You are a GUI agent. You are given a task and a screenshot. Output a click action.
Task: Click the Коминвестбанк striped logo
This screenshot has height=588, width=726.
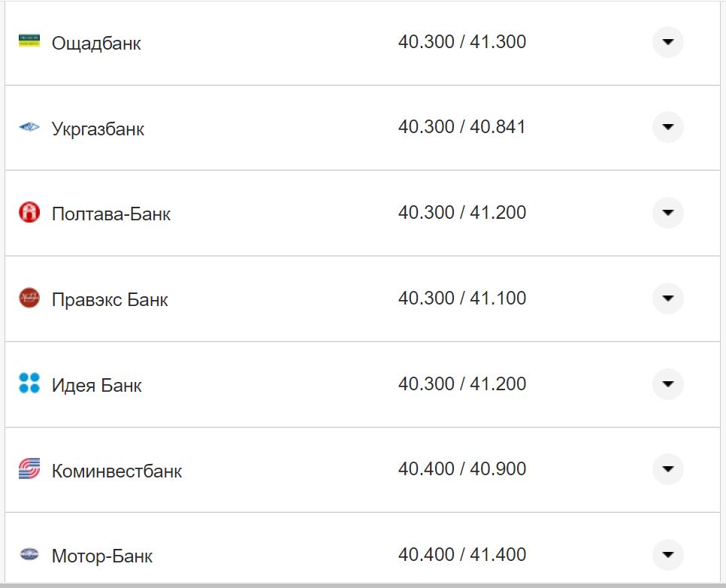tap(29, 469)
